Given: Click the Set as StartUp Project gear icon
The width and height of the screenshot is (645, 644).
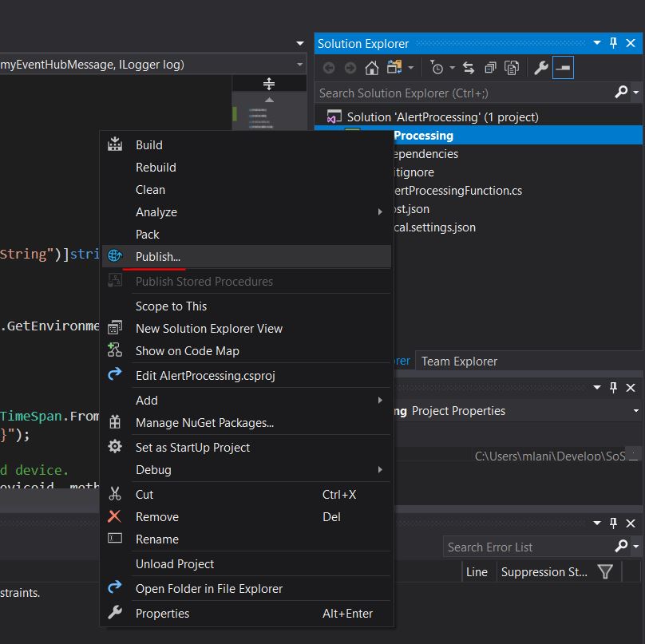Looking at the screenshot, I should (115, 447).
